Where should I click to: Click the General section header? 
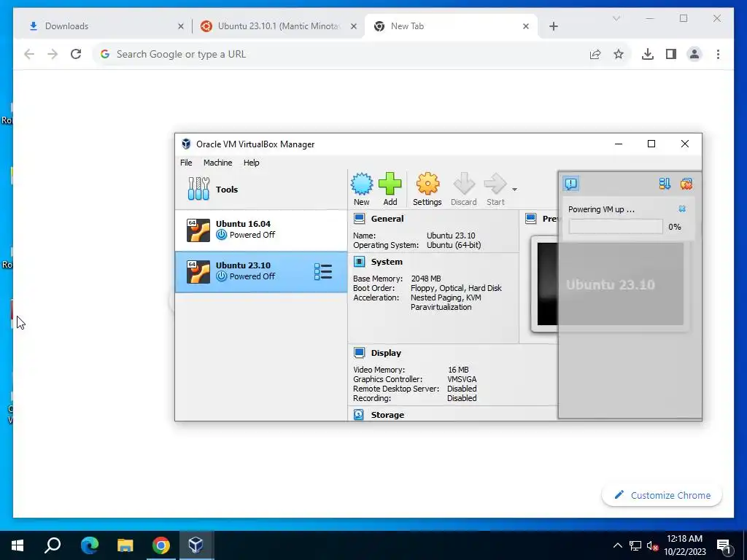pyautogui.click(x=387, y=219)
